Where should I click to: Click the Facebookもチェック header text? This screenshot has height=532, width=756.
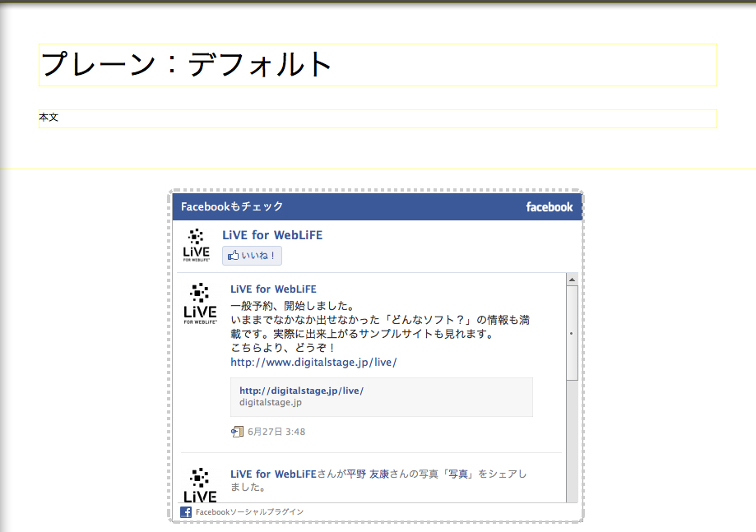click(232, 206)
